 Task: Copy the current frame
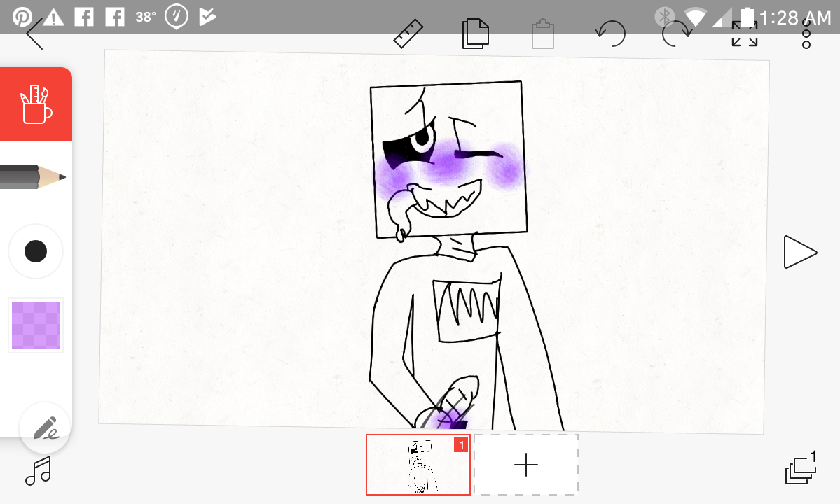(x=475, y=34)
